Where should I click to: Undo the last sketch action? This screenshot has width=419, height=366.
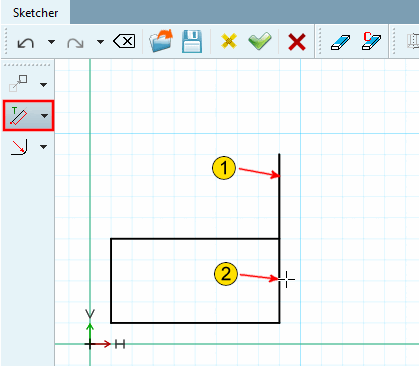click(x=26, y=43)
